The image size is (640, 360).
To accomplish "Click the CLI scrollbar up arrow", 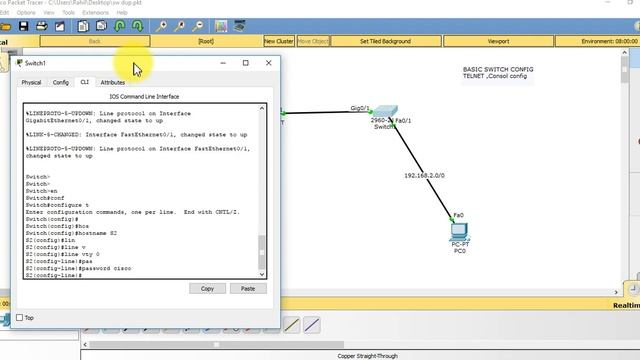I will (x=262, y=109).
